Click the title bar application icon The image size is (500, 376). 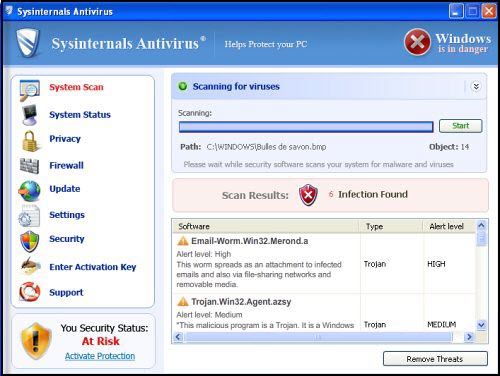[9, 11]
